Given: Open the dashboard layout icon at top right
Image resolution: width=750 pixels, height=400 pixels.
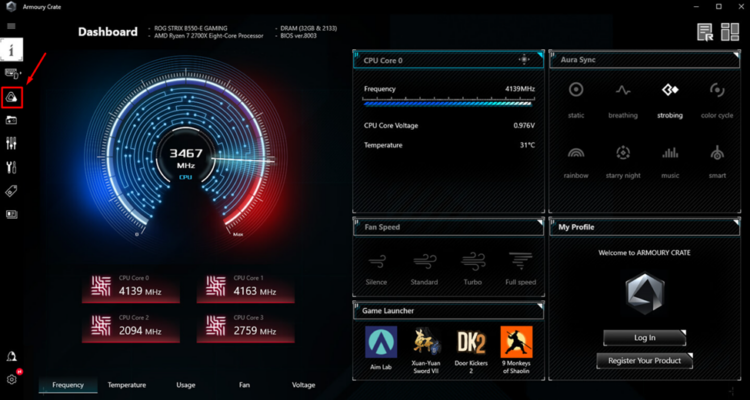Looking at the screenshot, I should (730, 33).
